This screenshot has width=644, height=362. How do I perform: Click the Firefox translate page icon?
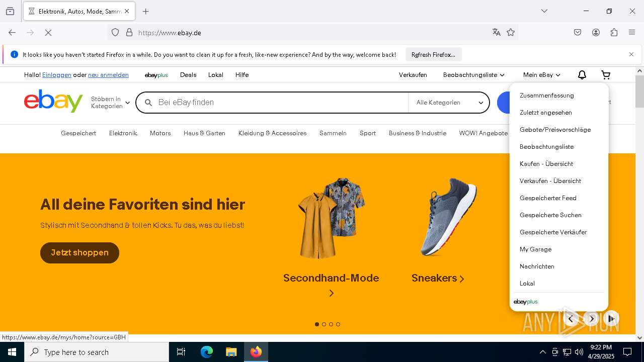[x=497, y=33]
